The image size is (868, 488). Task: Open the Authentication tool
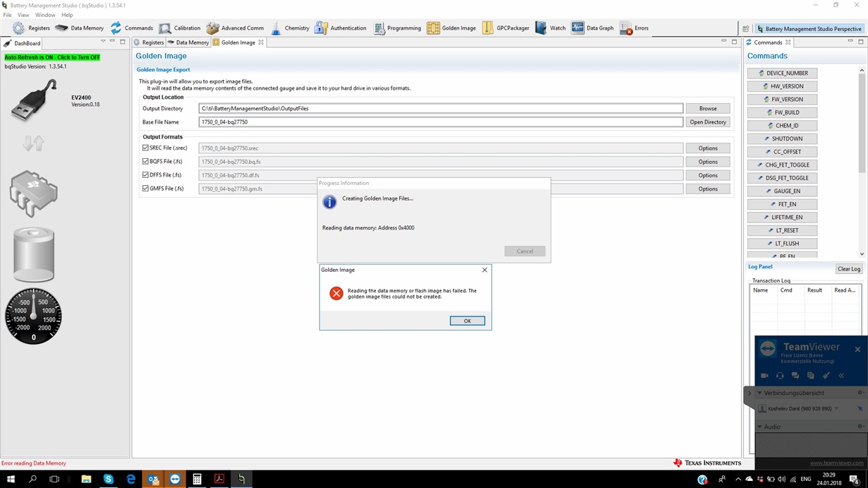coord(341,28)
